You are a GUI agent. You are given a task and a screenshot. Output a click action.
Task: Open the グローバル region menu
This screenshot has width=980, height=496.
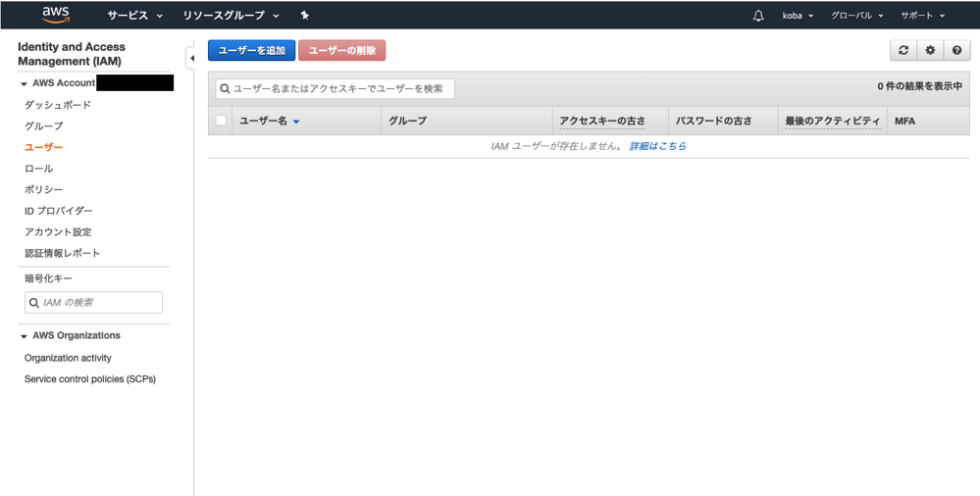(856, 16)
